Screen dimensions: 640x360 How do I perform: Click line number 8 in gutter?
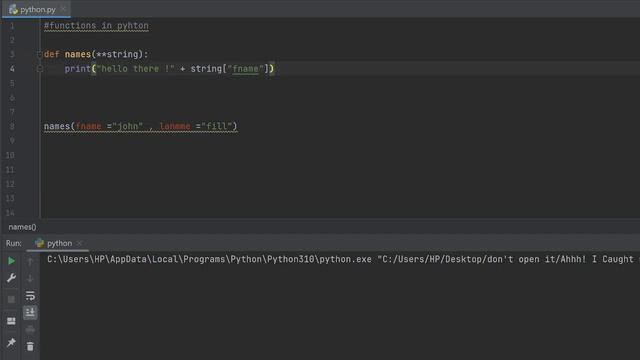coord(12,127)
